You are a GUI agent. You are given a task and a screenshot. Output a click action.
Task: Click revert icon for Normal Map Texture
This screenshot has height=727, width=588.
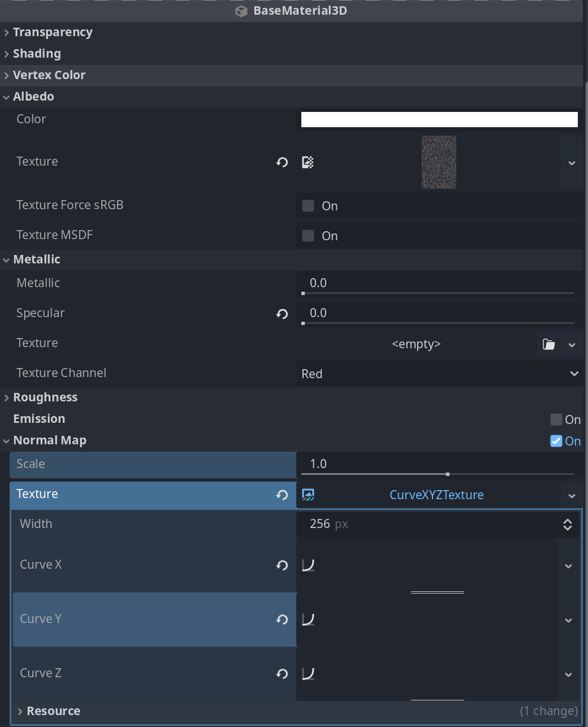coord(282,495)
